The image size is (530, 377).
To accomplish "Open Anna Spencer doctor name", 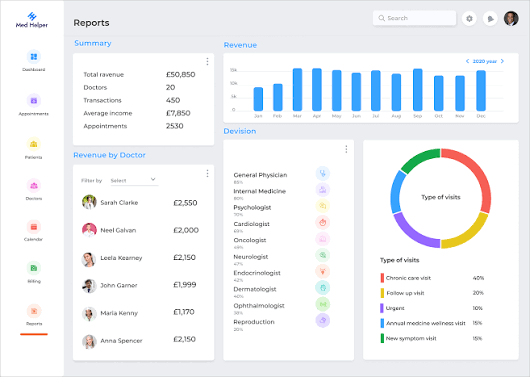I will (121, 340).
